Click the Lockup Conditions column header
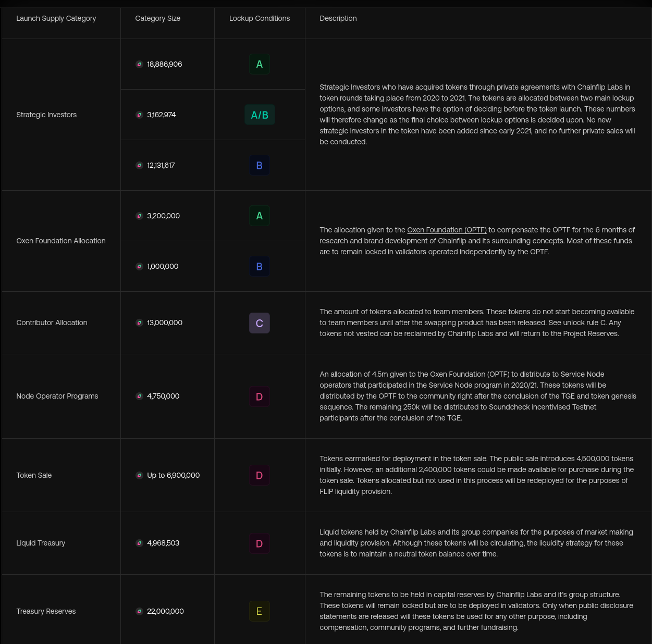 pyautogui.click(x=260, y=18)
